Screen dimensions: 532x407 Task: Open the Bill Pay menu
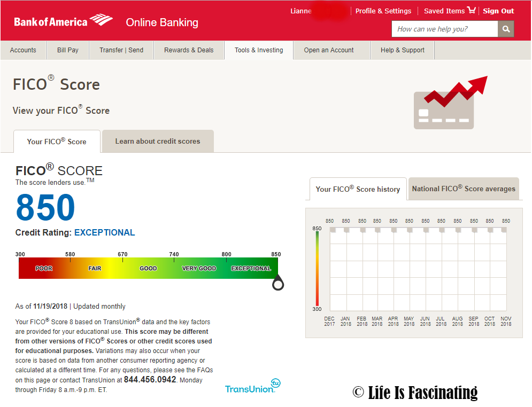tap(68, 50)
